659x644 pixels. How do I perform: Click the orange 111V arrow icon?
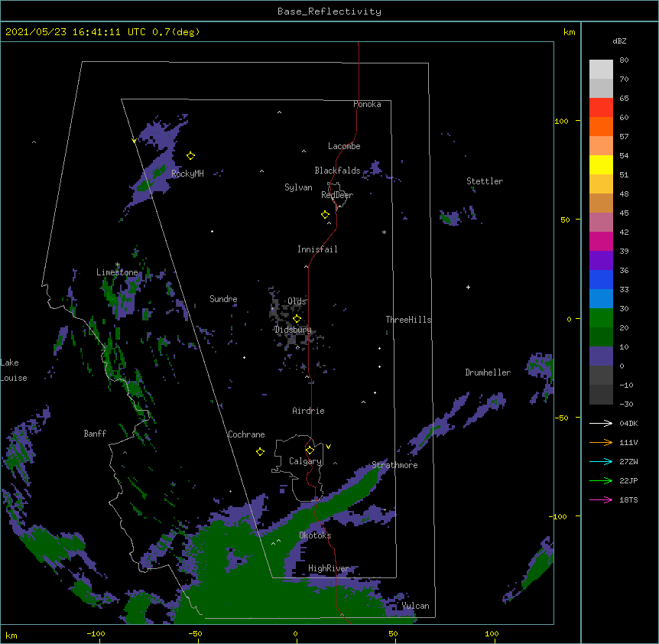point(601,442)
